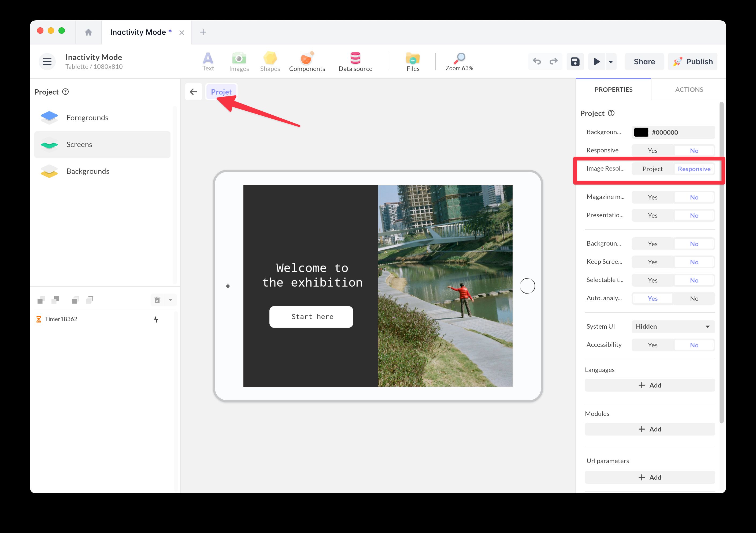The image size is (756, 533).
Task: Click the black background color swatch
Action: pos(641,132)
